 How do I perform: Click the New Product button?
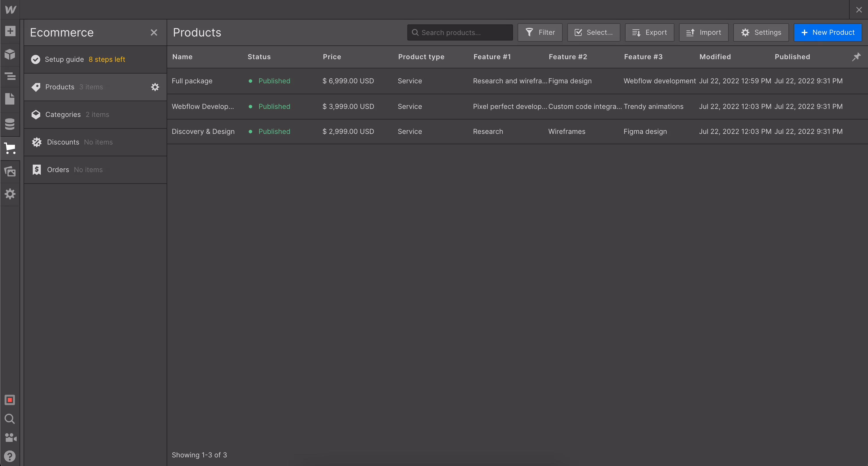827,32
